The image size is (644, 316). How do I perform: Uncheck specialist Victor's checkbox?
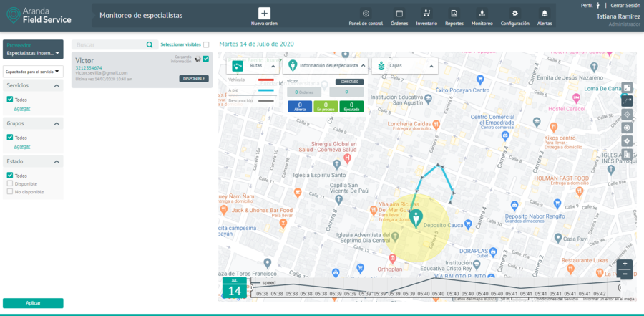pos(206,59)
